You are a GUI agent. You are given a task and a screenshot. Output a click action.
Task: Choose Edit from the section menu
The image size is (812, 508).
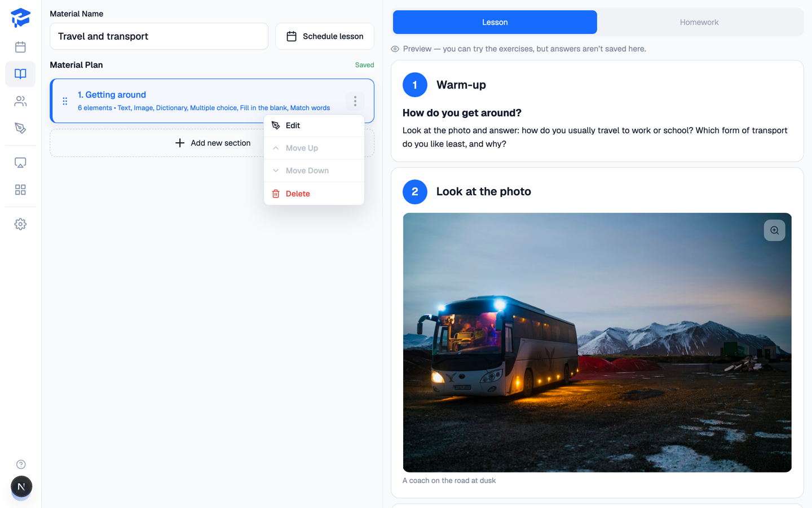(x=314, y=126)
